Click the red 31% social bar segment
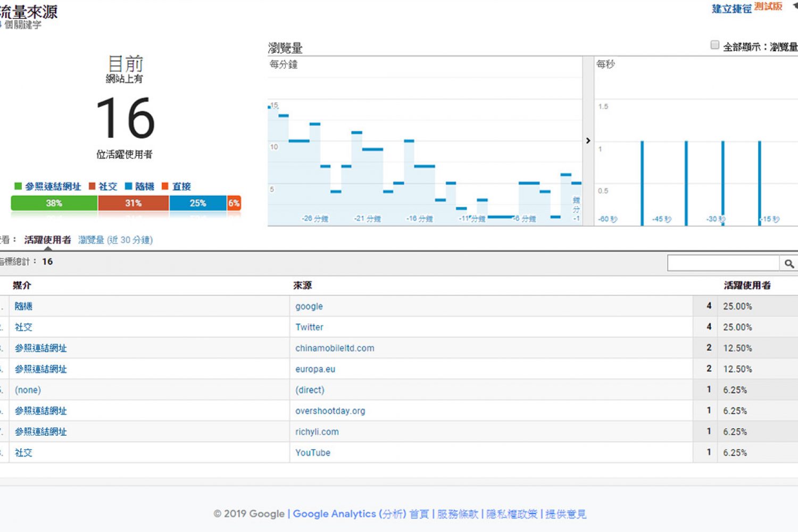798x532 pixels. coord(133,203)
